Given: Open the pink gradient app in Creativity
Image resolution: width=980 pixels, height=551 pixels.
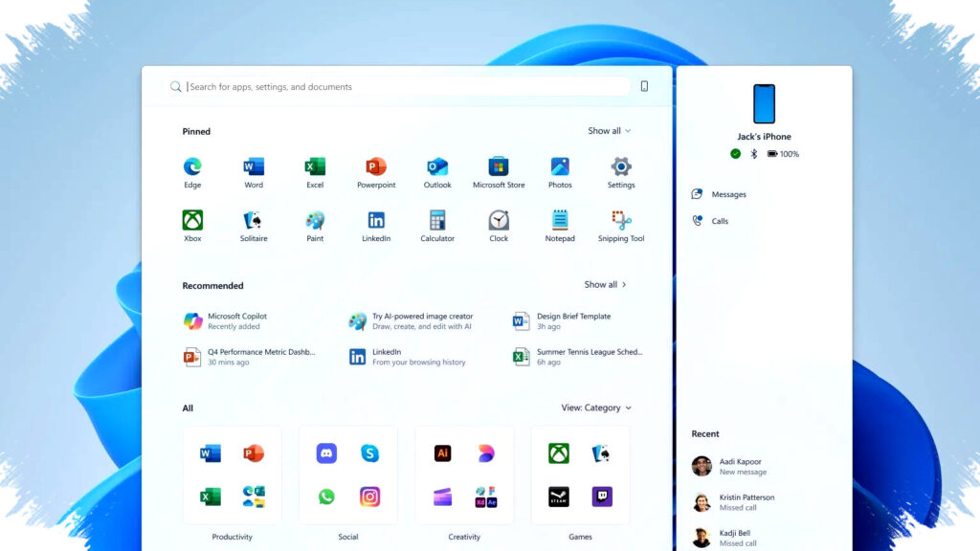Looking at the screenshot, I should [x=486, y=452].
